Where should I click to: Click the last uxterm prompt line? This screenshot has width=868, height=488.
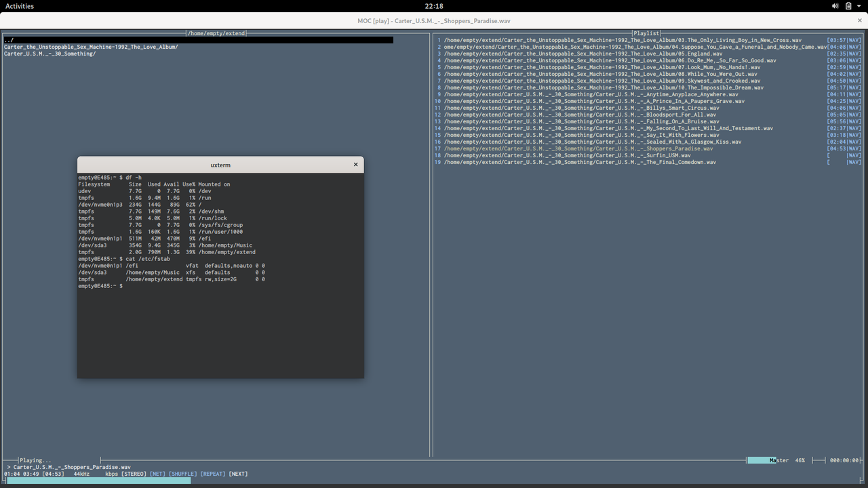point(100,286)
